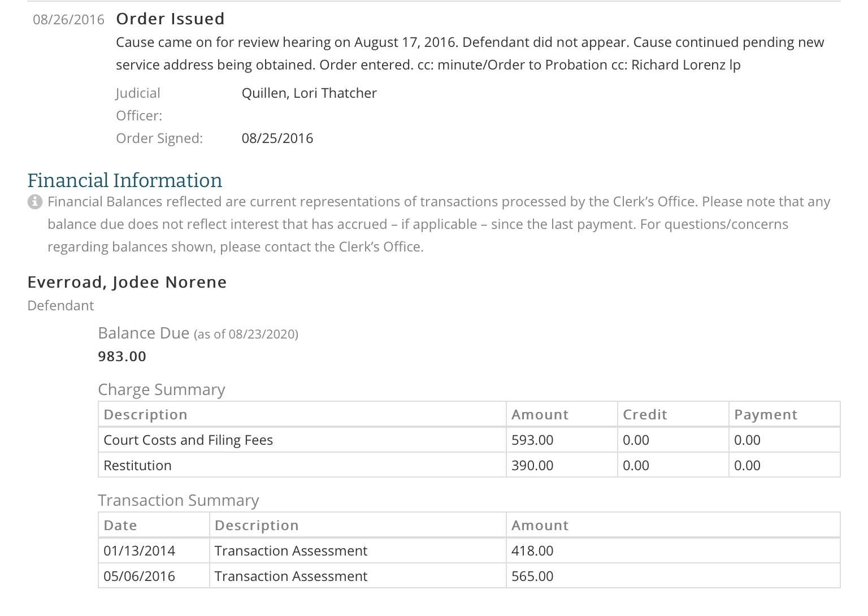Click the Order Issued heading

pos(170,19)
